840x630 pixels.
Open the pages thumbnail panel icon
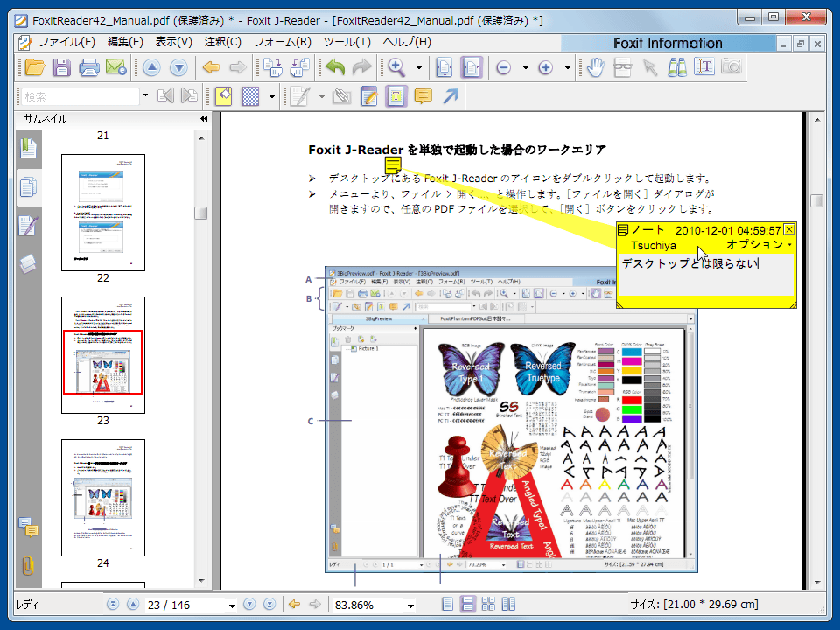[28, 187]
